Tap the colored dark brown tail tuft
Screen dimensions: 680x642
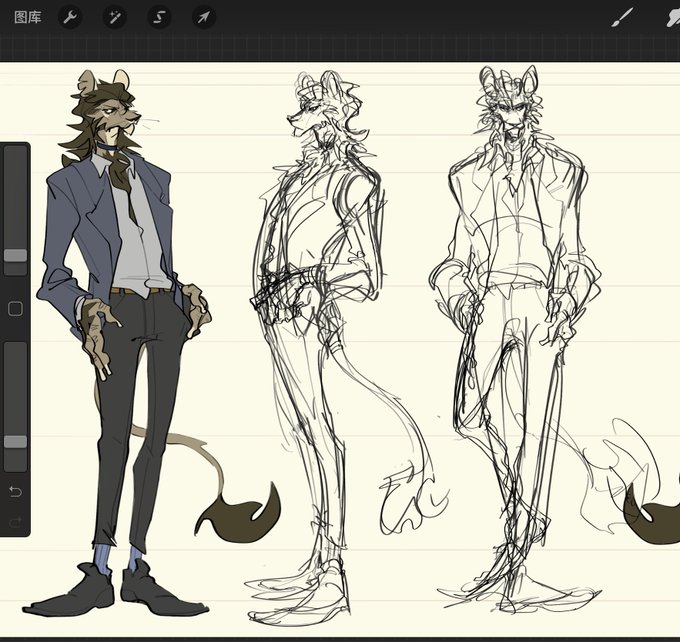click(239, 514)
